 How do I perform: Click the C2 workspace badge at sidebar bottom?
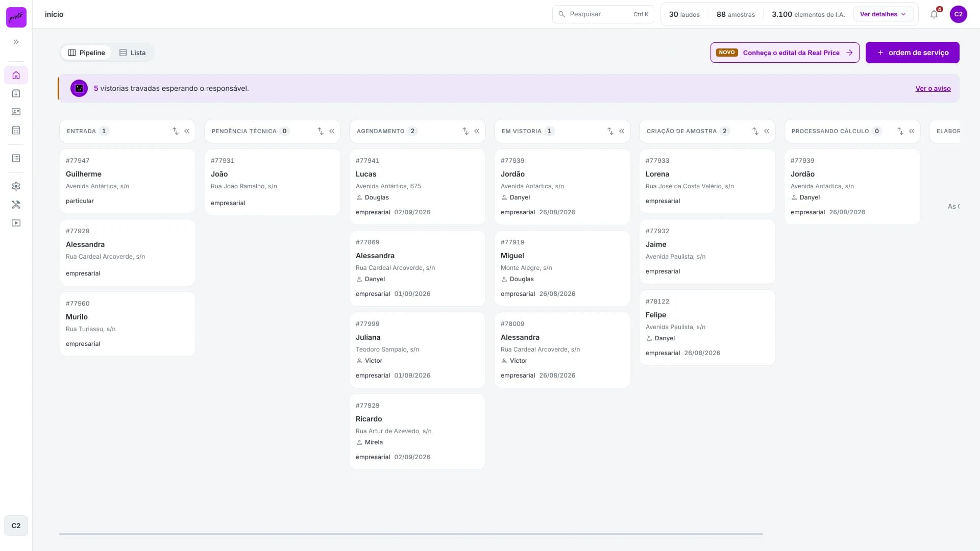(x=16, y=525)
